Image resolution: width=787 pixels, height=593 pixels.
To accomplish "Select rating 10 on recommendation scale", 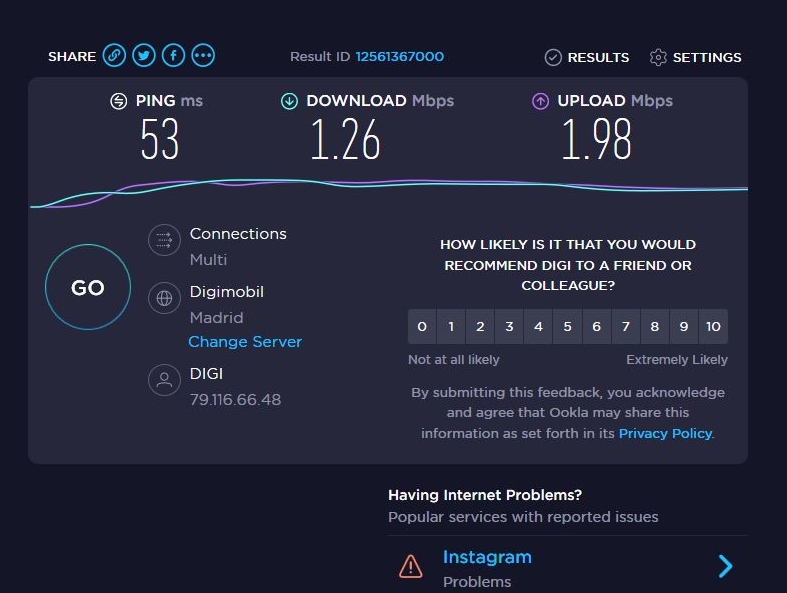I will [x=713, y=327].
